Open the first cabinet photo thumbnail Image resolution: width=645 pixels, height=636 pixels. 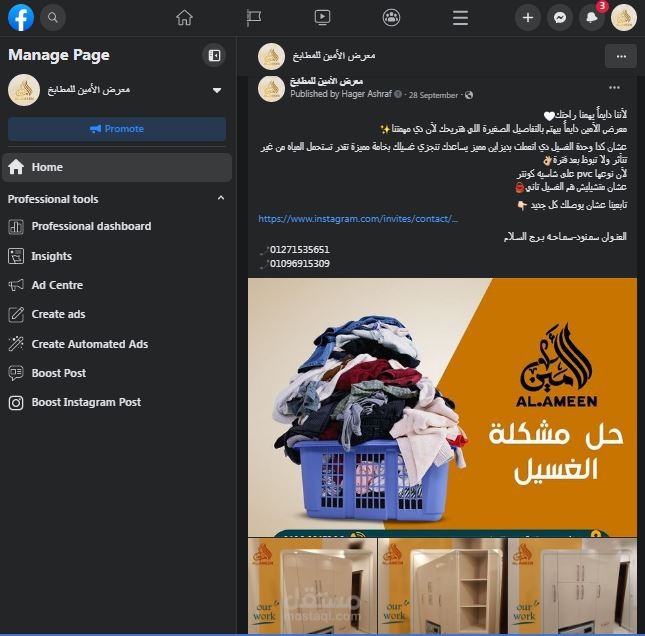point(312,586)
